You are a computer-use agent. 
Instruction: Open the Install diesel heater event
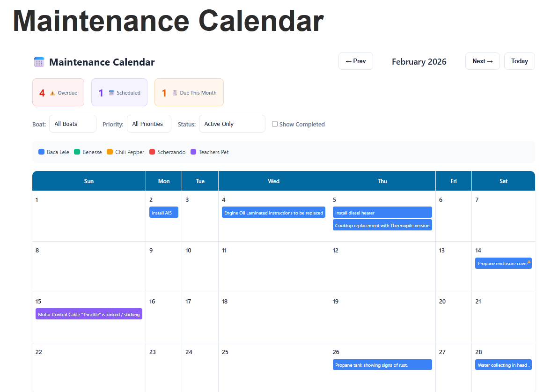(382, 213)
